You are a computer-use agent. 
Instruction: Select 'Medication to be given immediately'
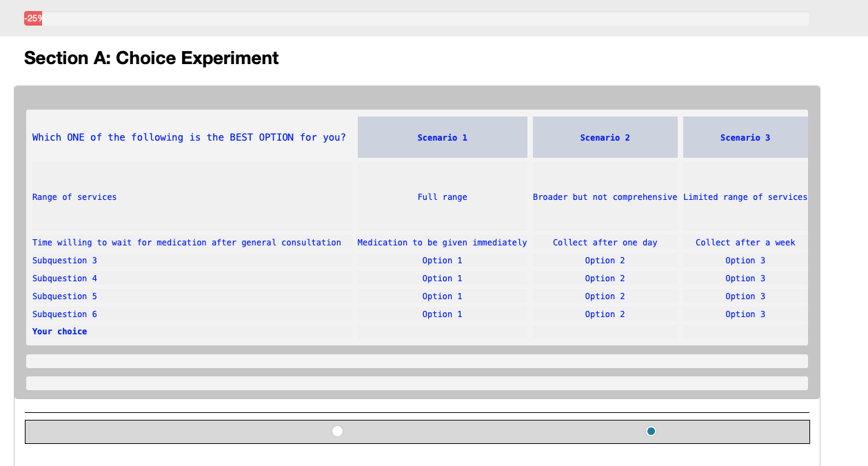pyautogui.click(x=442, y=243)
